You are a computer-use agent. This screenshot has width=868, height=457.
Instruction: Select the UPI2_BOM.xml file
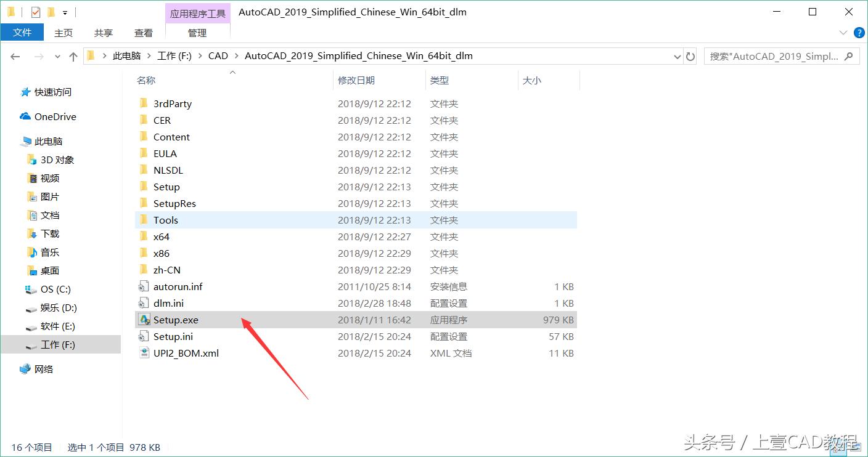click(x=187, y=353)
